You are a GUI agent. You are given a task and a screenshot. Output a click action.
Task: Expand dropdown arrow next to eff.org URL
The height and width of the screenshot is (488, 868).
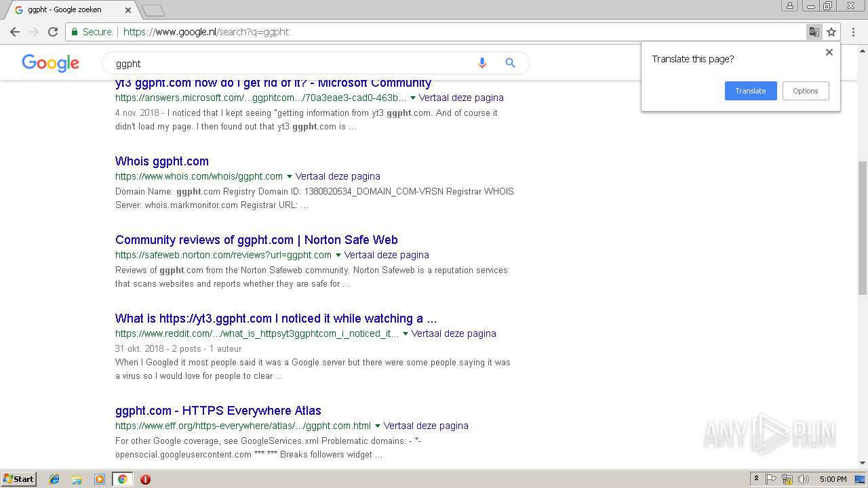pyautogui.click(x=378, y=426)
